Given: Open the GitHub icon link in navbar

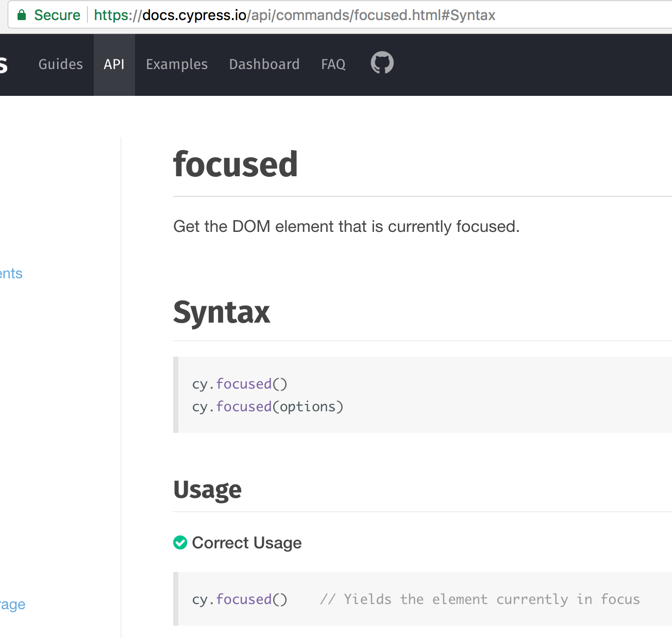Looking at the screenshot, I should 382,63.
